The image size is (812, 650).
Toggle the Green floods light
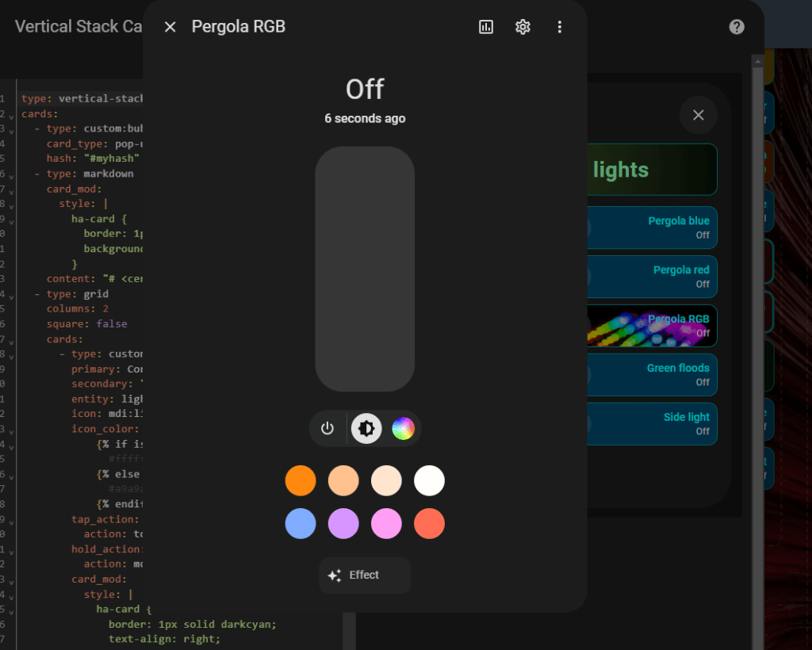point(652,374)
